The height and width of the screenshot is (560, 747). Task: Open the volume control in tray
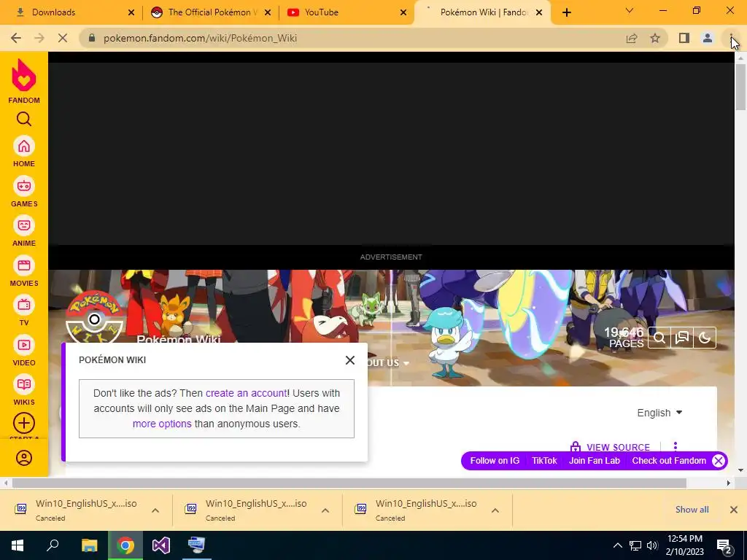click(x=652, y=545)
